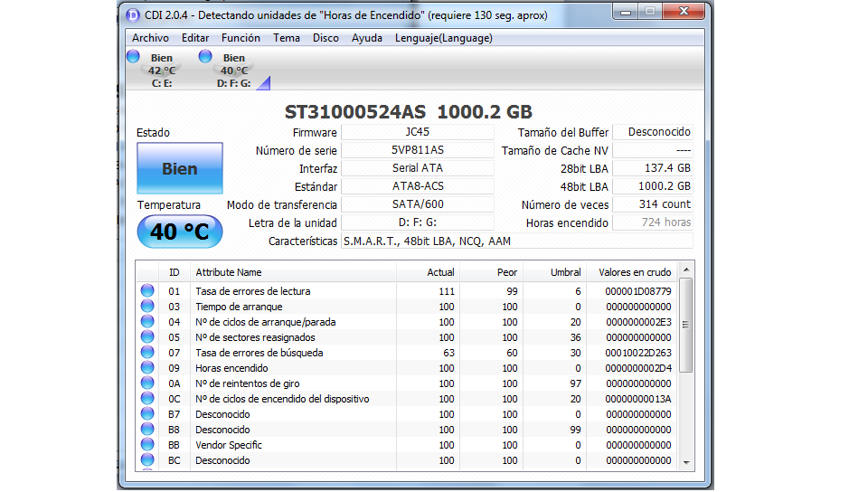Click the Actual column header
This screenshot has width=868, height=492.
click(429, 272)
